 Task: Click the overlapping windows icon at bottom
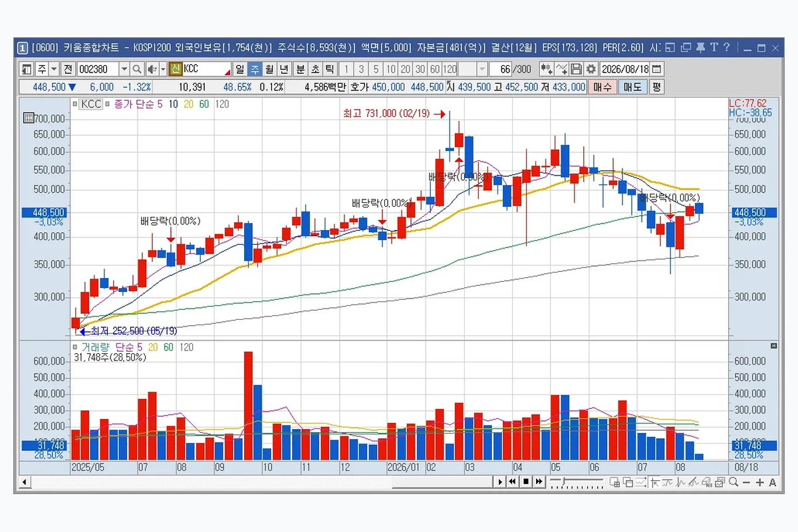click(628, 482)
